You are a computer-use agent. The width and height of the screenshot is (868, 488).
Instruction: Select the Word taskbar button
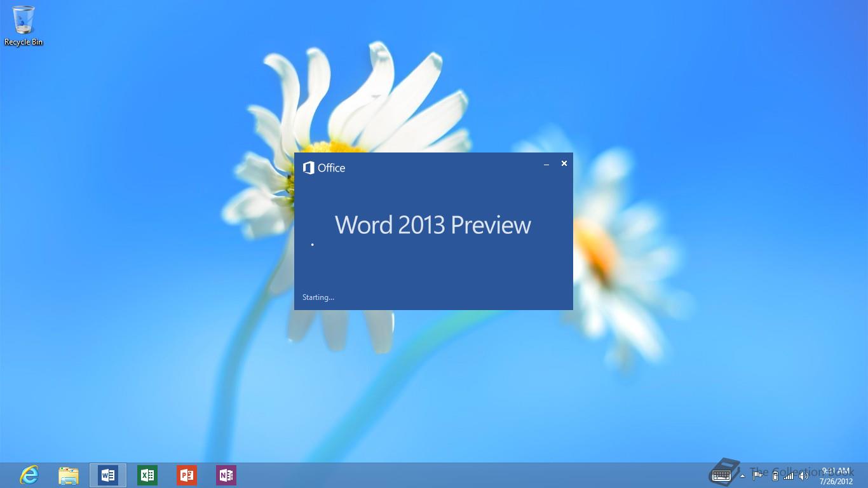pos(108,475)
